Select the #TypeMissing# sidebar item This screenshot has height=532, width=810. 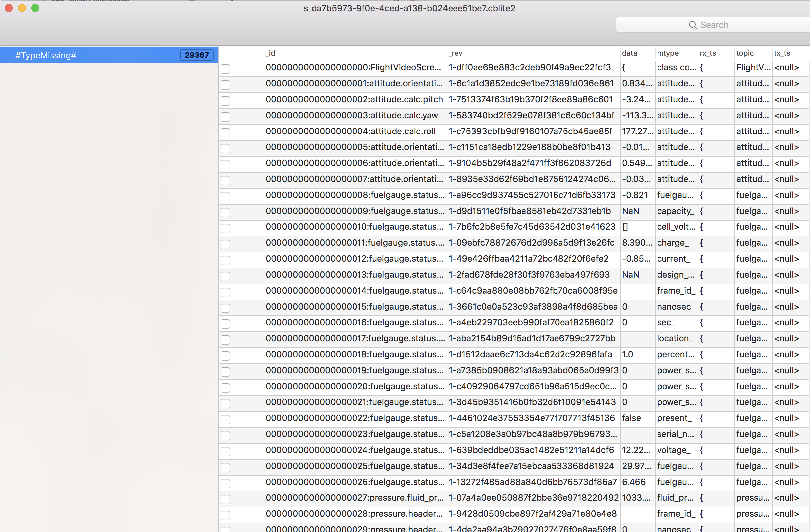pyautogui.click(x=46, y=55)
